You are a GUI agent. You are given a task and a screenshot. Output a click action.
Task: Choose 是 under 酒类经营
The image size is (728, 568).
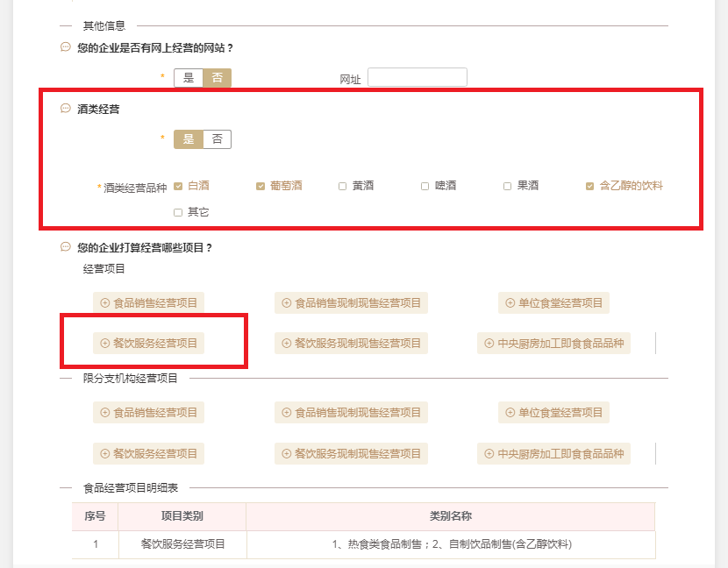189,139
